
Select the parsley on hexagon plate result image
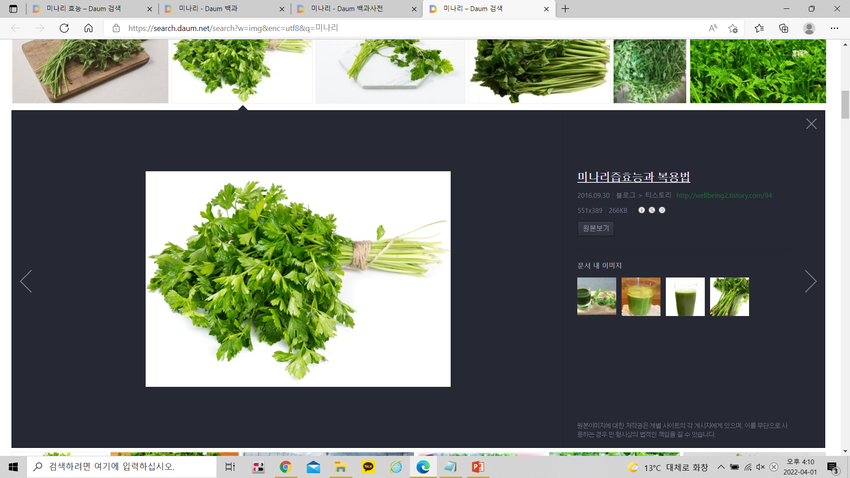[x=390, y=71]
